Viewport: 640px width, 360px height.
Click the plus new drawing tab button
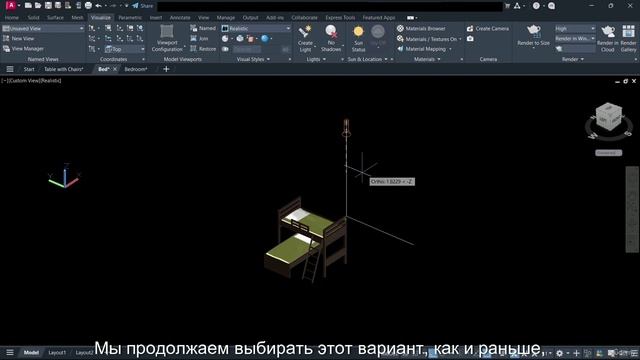tap(166, 69)
